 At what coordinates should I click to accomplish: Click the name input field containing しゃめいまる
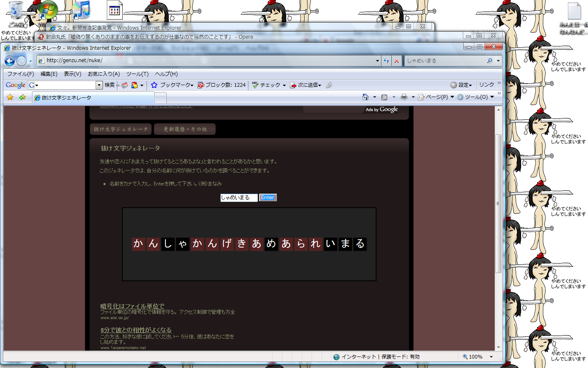239,198
